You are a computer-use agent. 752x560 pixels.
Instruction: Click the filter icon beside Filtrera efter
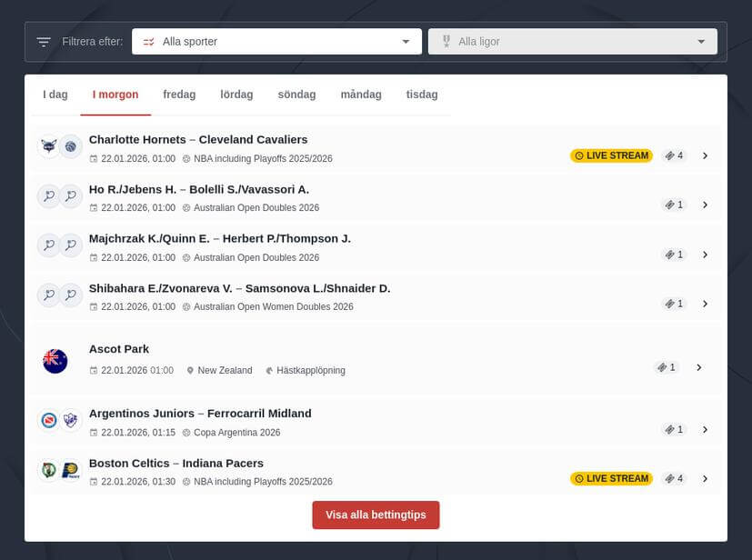[x=44, y=42]
